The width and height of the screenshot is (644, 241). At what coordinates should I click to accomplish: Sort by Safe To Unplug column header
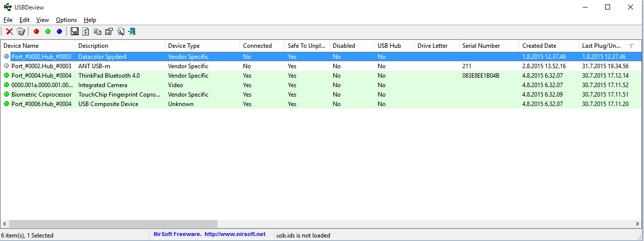307,46
